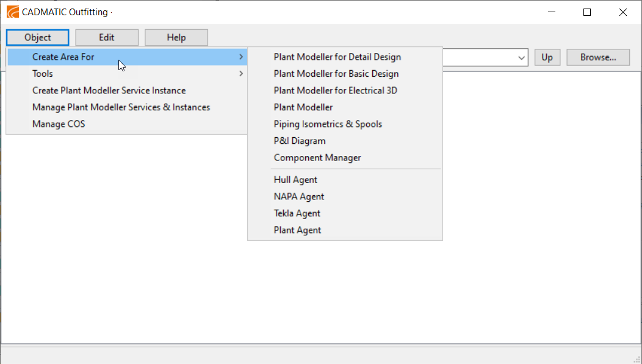Open the Help menu
The height and width of the screenshot is (364, 642).
(176, 38)
